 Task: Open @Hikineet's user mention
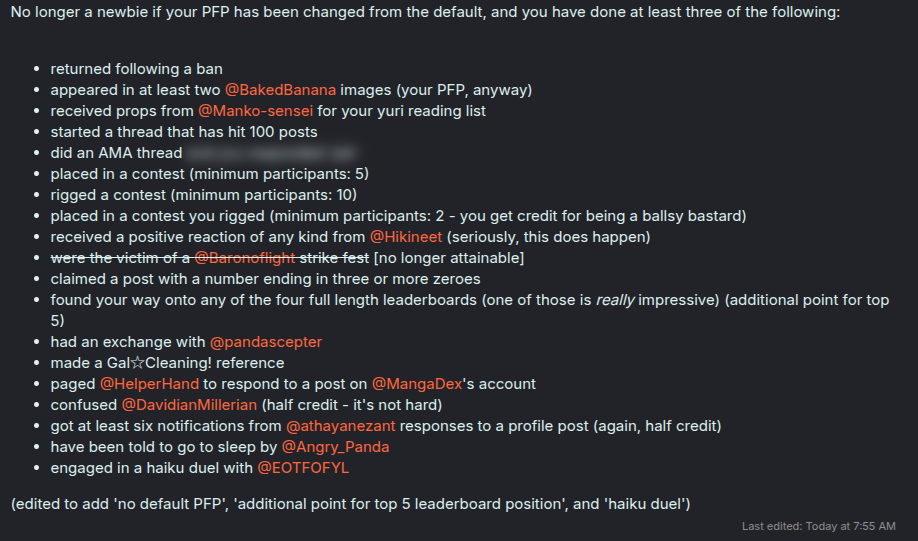click(408, 237)
